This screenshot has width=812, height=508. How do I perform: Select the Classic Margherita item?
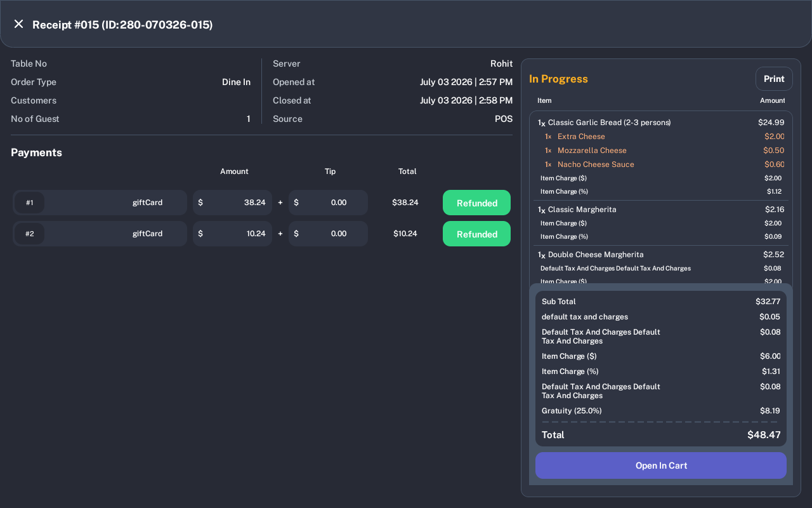tap(661, 210)
